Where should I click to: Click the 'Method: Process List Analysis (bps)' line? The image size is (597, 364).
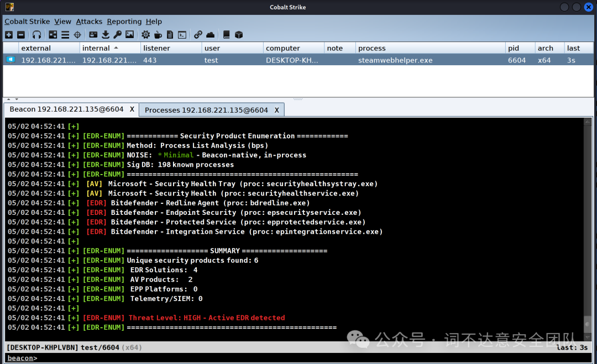pyautogui.click(x=197, y=146)
